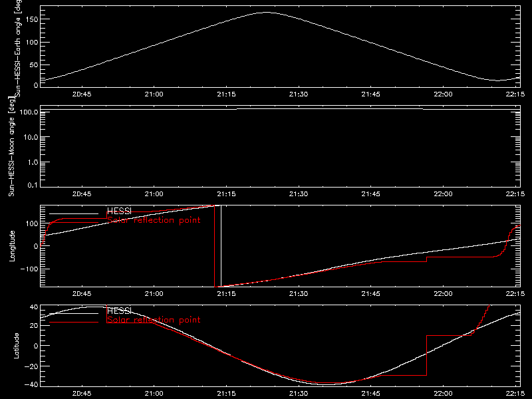Click 22:15 under the Longitude plot

pyautogui.click(x=515, y=294)
